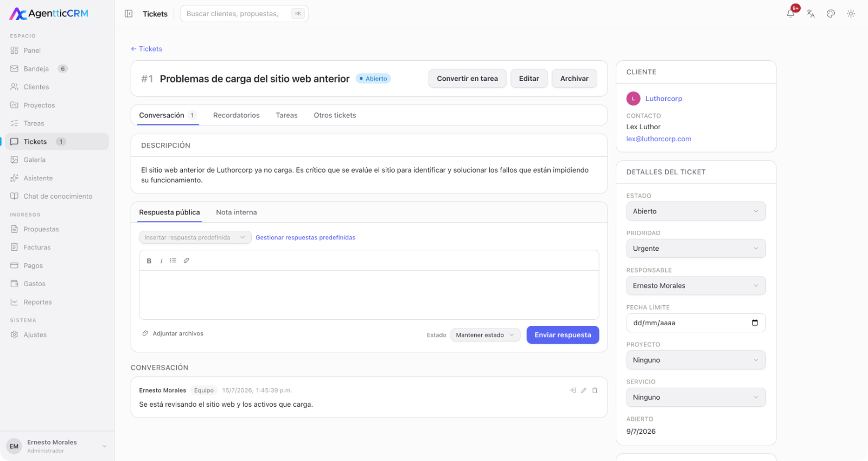
Task: Insert link in reply editor
Action: pos(186,261)
